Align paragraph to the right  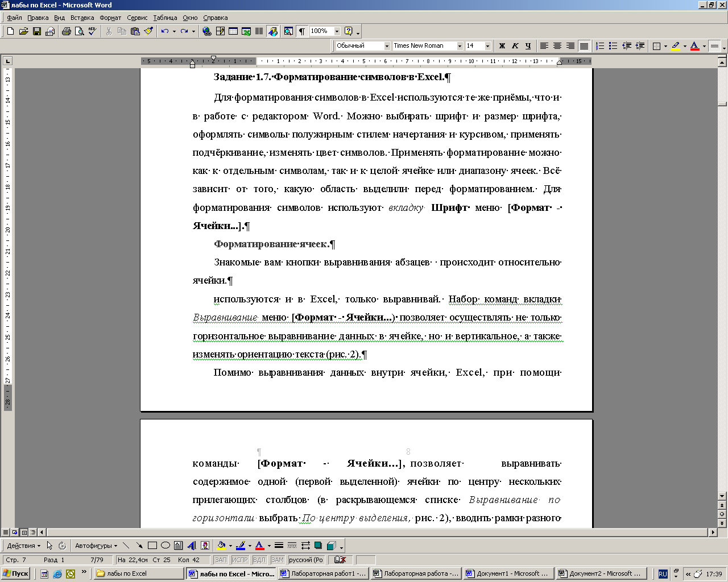coord(570,46)
